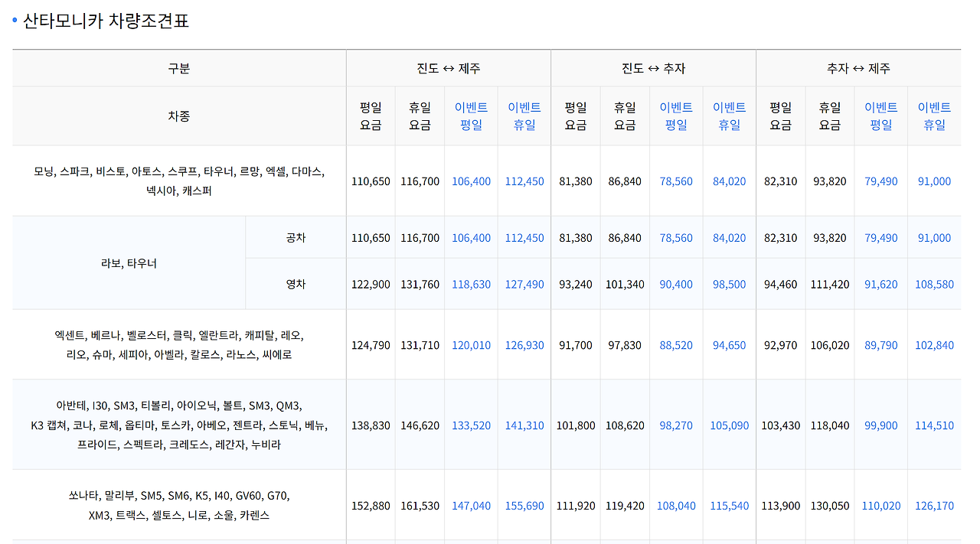Select the 119,420 fare cell
The width and height of the screenshot is (980, 544).
pos(625,506)
